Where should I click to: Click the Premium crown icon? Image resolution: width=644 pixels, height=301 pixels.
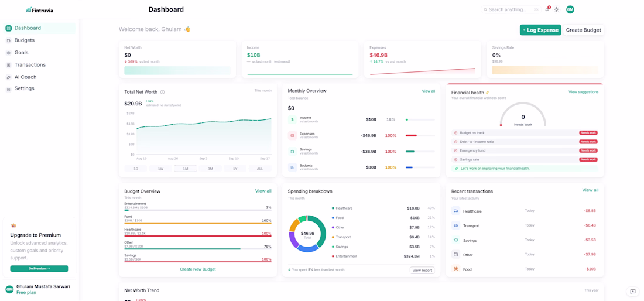(x=13, y=225)
